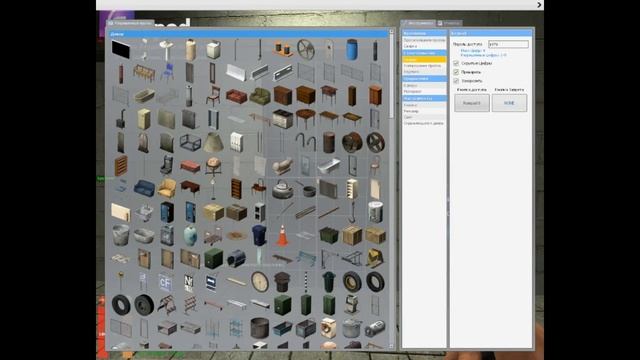Switch to the tools tab in right panel
640x360 pixels.
(418, 23)
